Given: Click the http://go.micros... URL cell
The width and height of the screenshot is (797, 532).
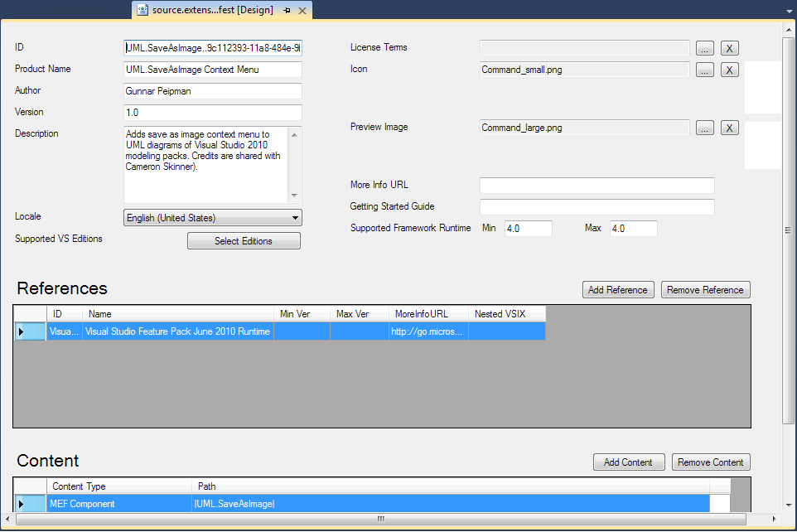Looking at the screenshot, I should (428, 331).
